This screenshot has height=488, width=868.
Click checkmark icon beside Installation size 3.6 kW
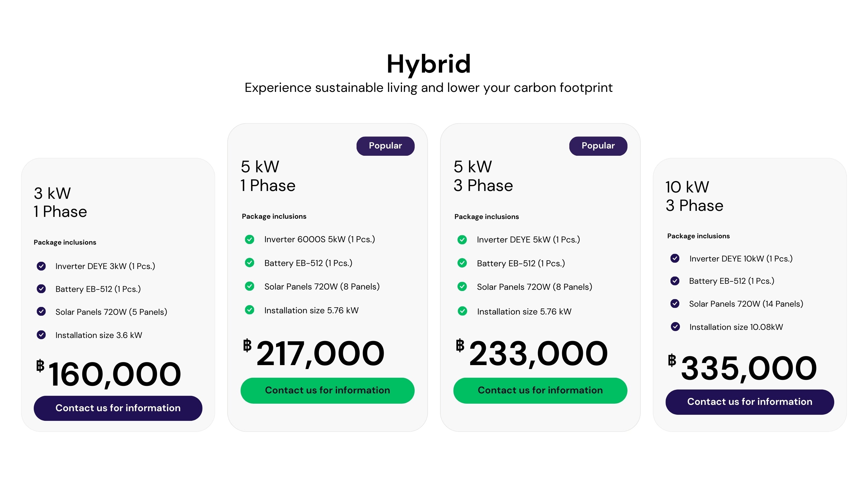tap(41, 335)
